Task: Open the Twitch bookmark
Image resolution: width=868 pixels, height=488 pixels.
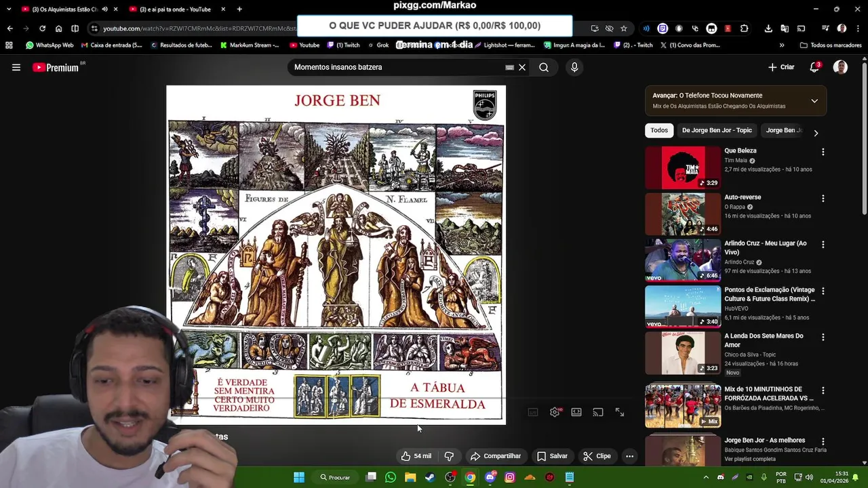Action: tap(343, 45)
